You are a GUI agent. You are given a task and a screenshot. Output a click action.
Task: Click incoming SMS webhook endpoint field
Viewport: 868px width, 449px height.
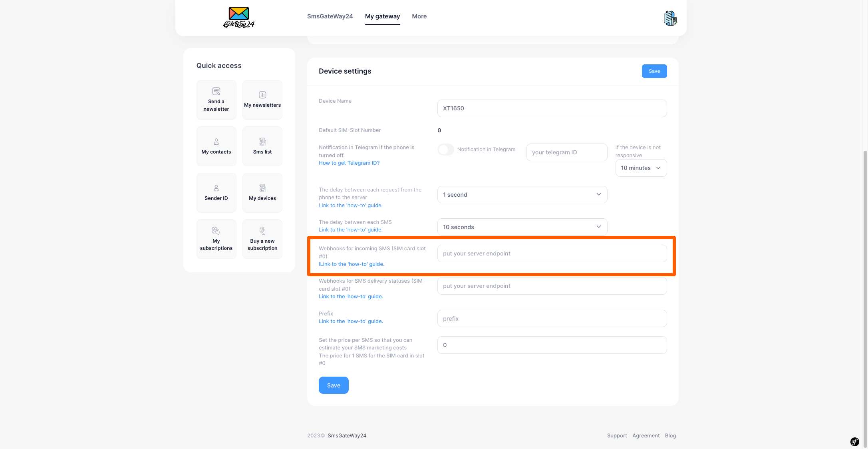coord(552,253)
